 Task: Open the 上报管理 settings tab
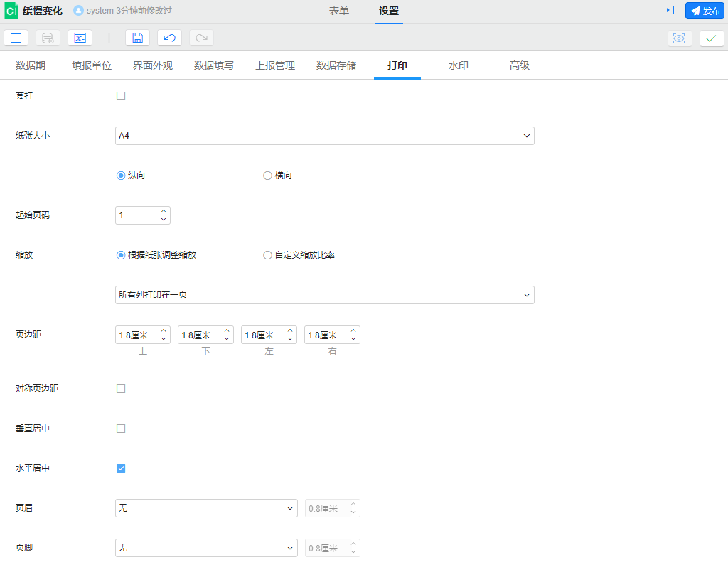pos(275,65)
